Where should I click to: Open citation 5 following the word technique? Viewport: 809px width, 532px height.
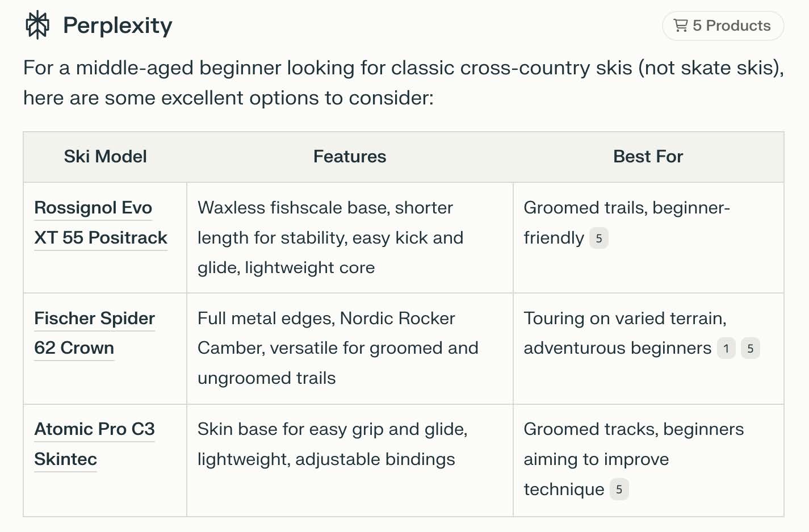[618, 489]
